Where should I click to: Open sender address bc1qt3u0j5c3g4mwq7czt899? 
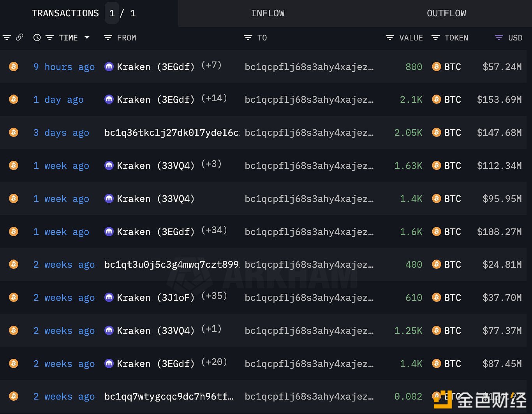172,265
